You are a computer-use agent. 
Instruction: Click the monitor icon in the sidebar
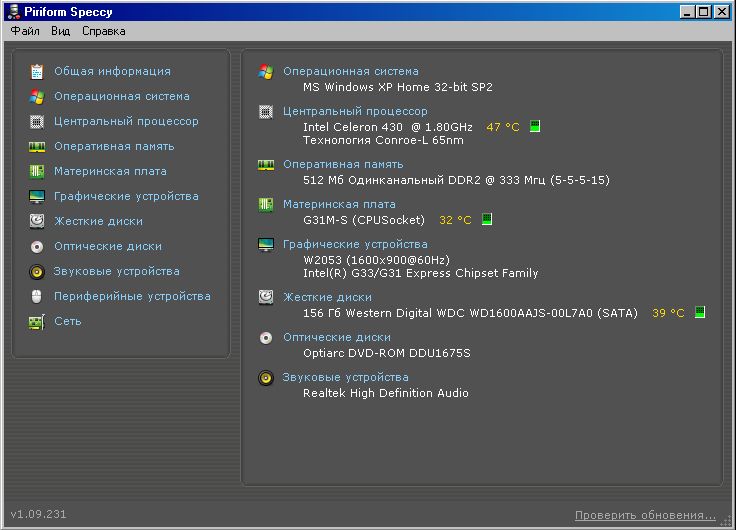[x=37, y=196]
